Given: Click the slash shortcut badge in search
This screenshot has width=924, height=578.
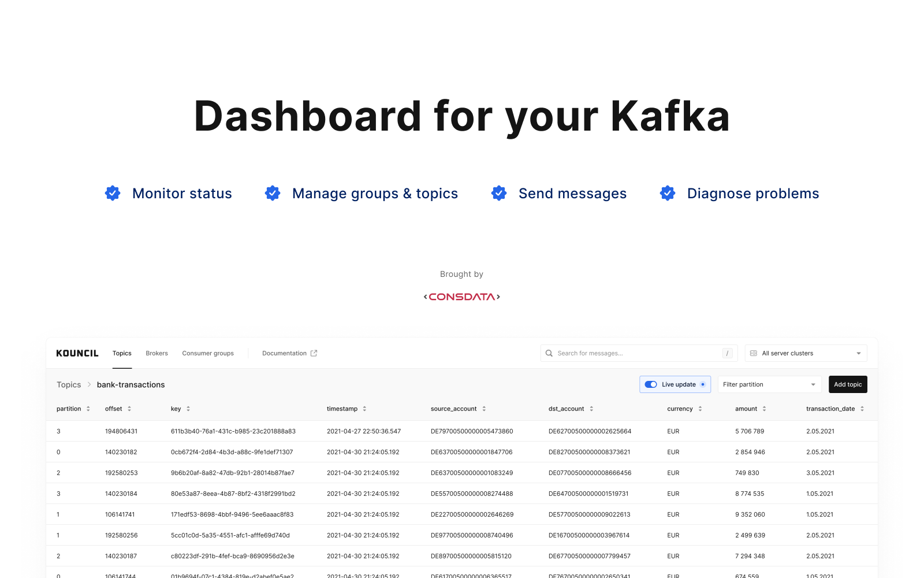Looking at the screenshot, I should pos(727,353).
